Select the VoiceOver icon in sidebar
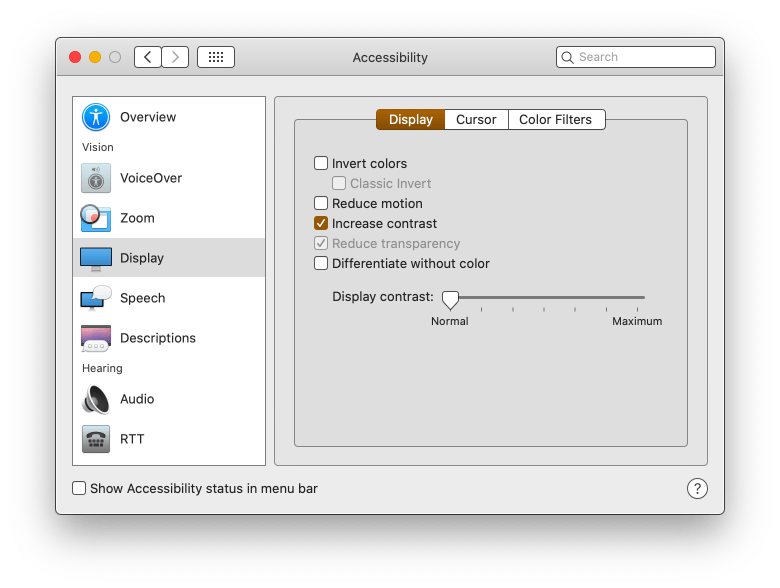 pos(96,178)
